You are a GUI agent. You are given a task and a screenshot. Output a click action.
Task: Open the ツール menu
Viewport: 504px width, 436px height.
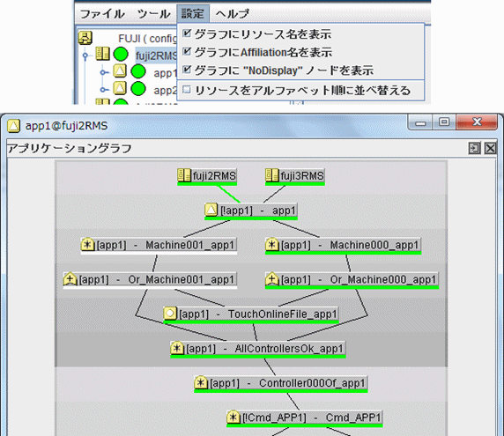click(x=153, y=14)
